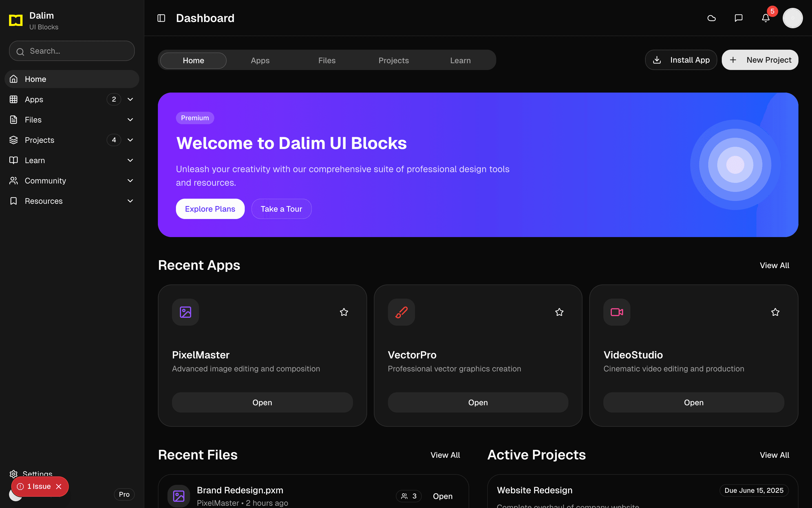Focus the sidebar Search field
The height and width of the screenshot is (508, 812).
click(72, 51)
